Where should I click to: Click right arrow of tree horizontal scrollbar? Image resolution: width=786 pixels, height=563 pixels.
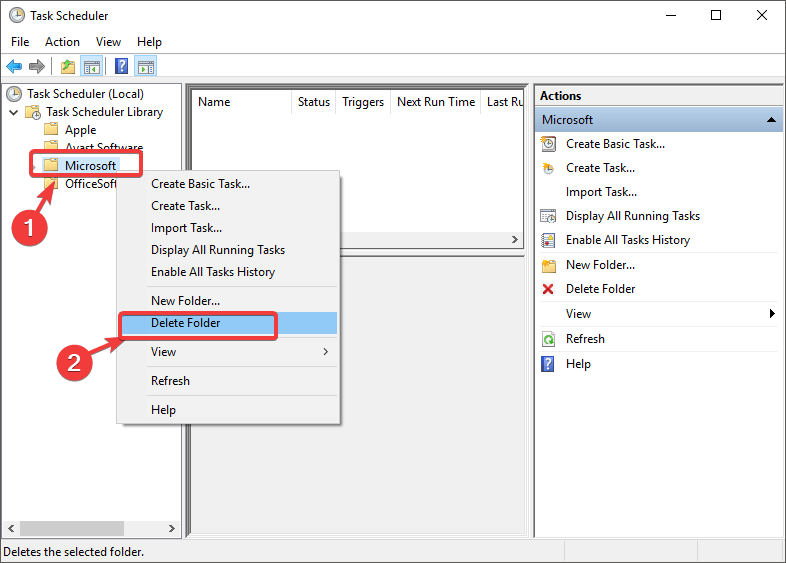point(171,528)
